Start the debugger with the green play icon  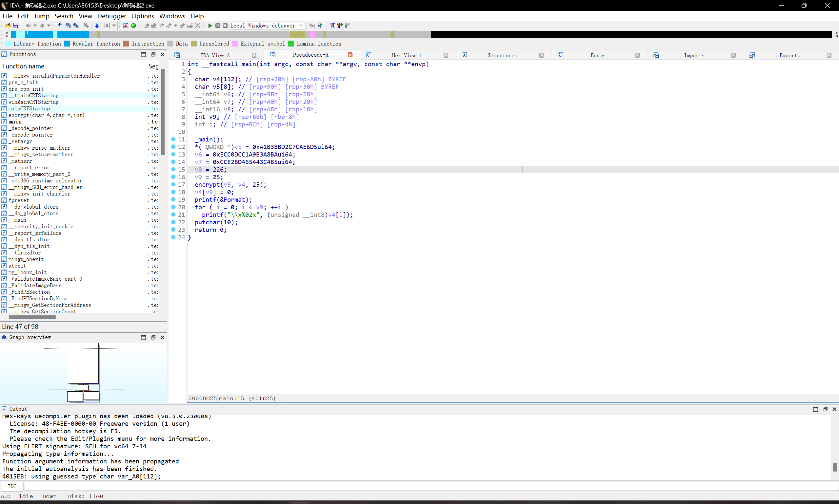(x=210, y=26)
